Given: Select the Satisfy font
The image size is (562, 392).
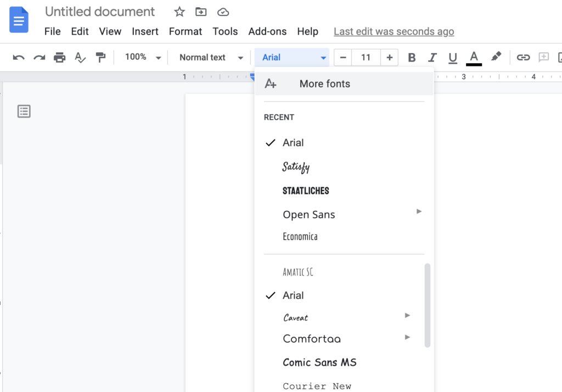Looking at the screenshot, I should pyautogui.click(x=296, y=166).
